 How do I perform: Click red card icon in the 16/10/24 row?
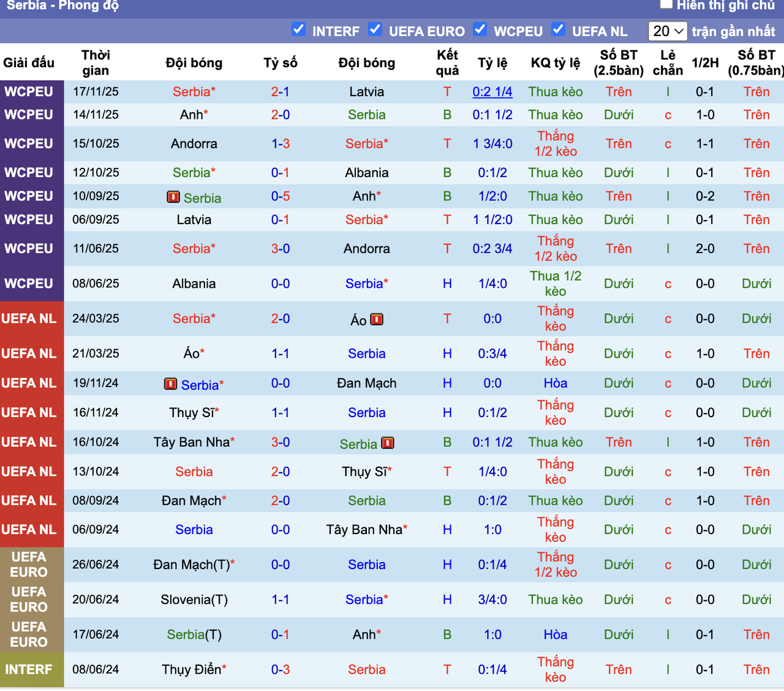(x=387, y=443)
